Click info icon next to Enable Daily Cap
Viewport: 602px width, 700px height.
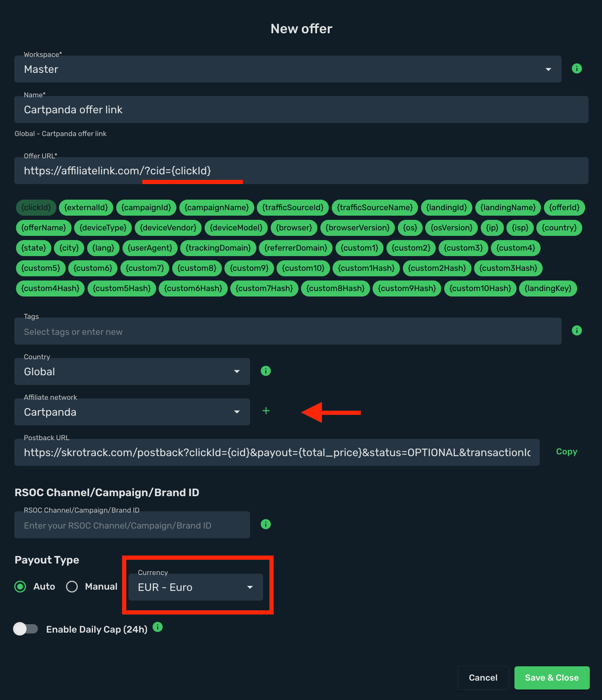[157, 627]
